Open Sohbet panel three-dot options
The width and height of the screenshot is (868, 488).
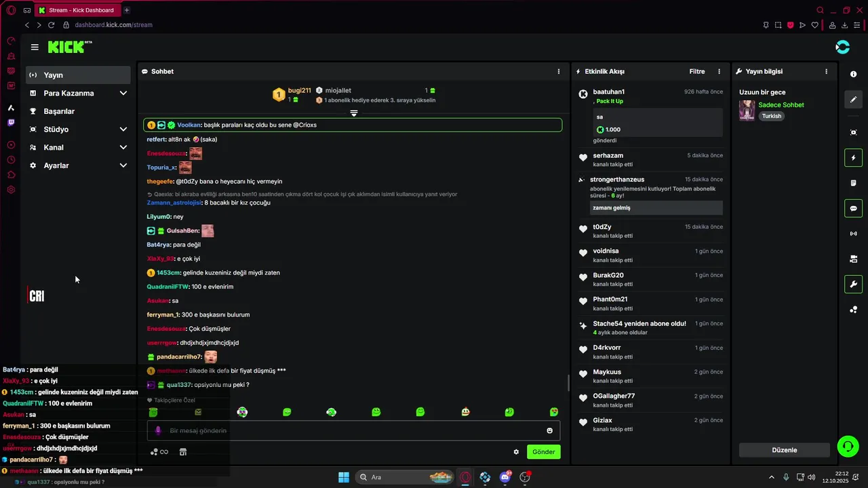click(x=559, y=71)
